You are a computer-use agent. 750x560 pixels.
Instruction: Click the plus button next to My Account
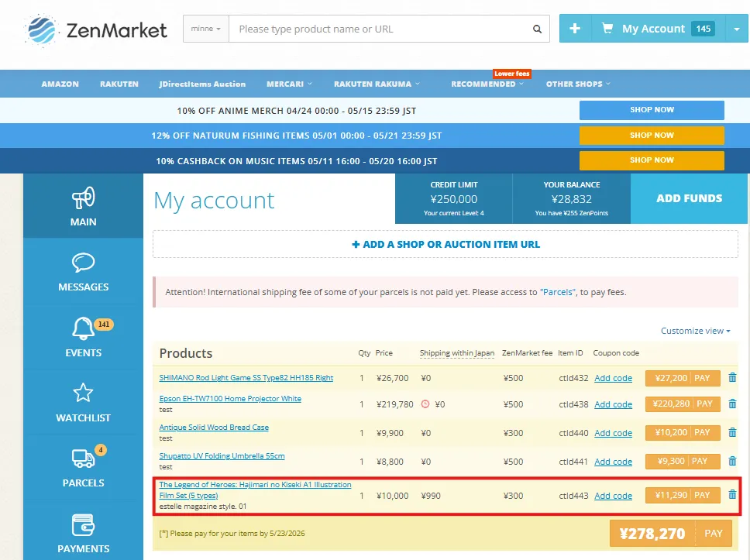[x=575, y=29]
